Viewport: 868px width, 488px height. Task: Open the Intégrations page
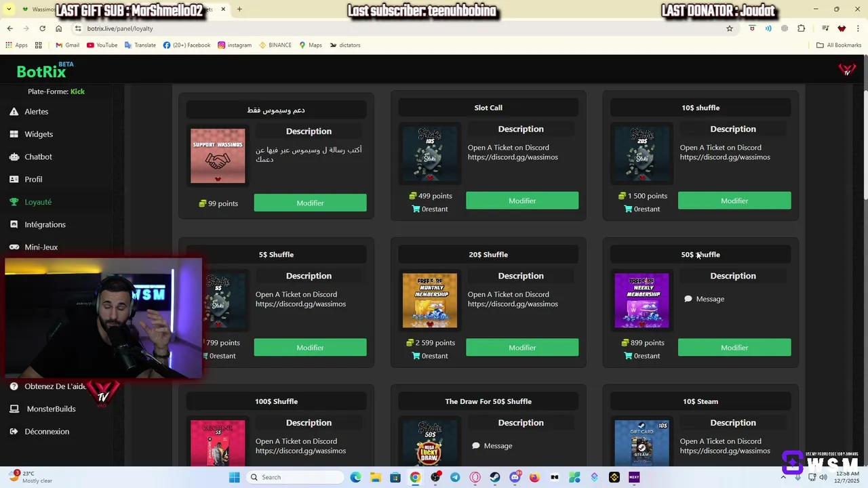[x=45, y=224]
